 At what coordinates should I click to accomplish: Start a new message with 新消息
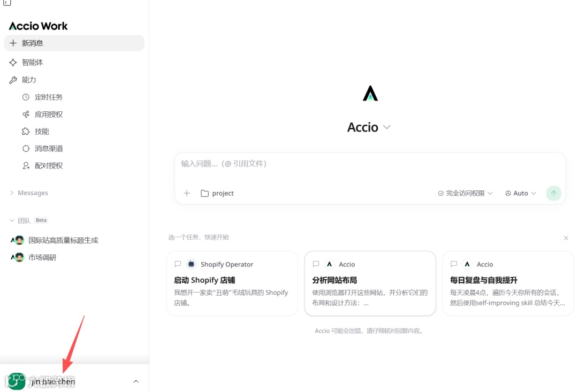74,43
